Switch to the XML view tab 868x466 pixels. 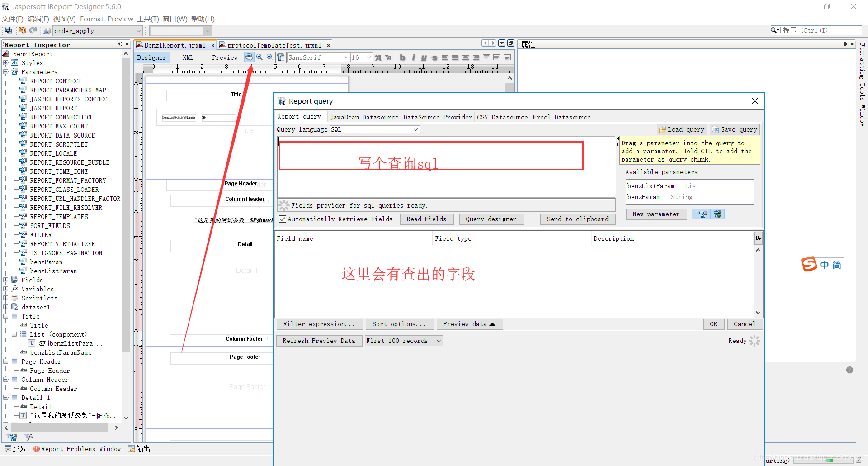click(x=188, y=57)
